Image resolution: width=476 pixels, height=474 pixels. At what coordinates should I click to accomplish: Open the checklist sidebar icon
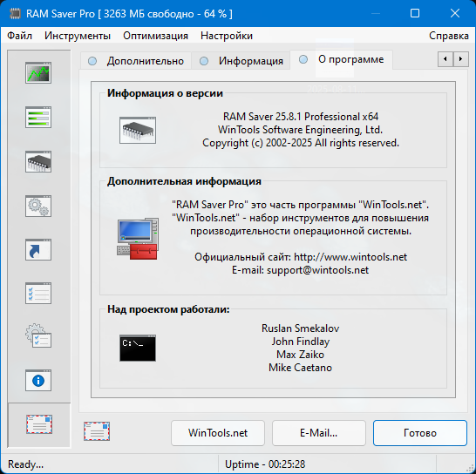point(38,293)
